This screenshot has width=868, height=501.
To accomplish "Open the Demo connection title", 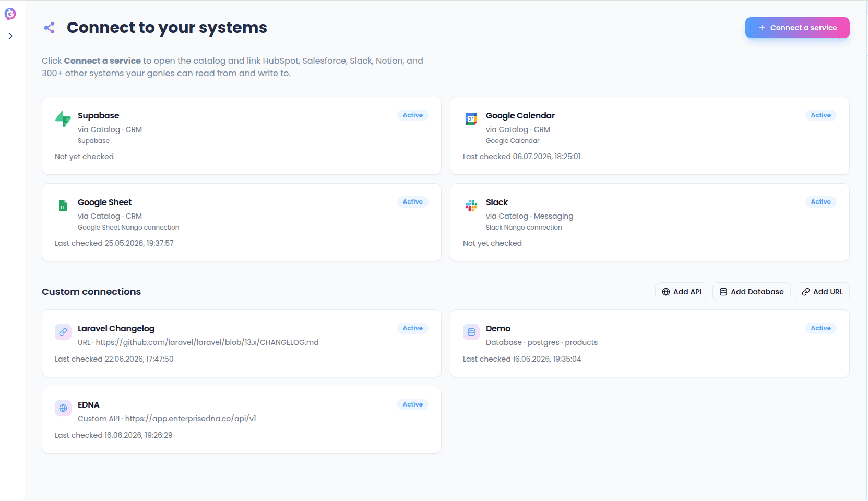I will coord(498,329).
